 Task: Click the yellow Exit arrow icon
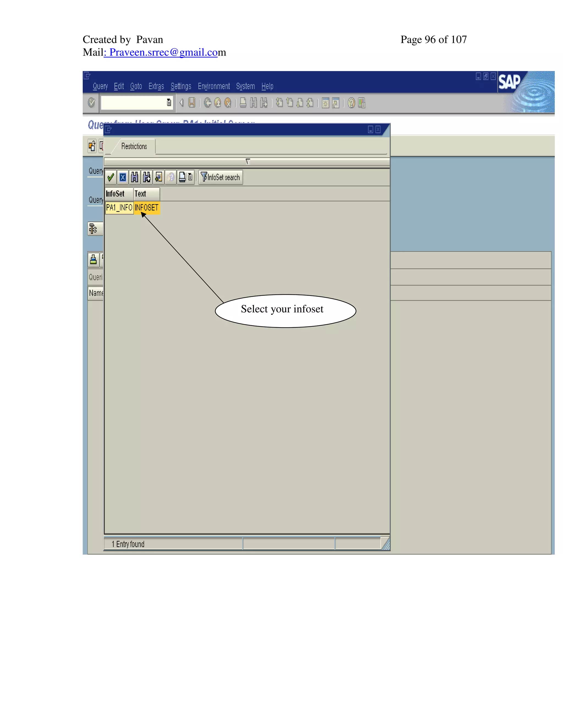217,103
